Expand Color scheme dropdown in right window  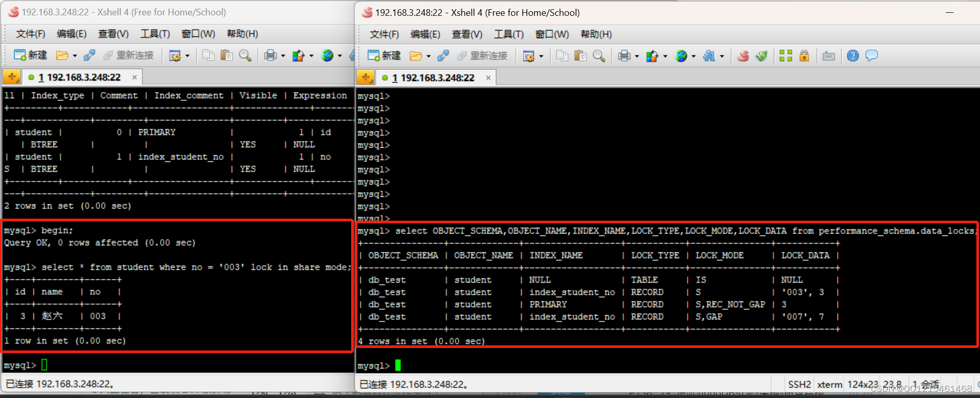point(665,56)
